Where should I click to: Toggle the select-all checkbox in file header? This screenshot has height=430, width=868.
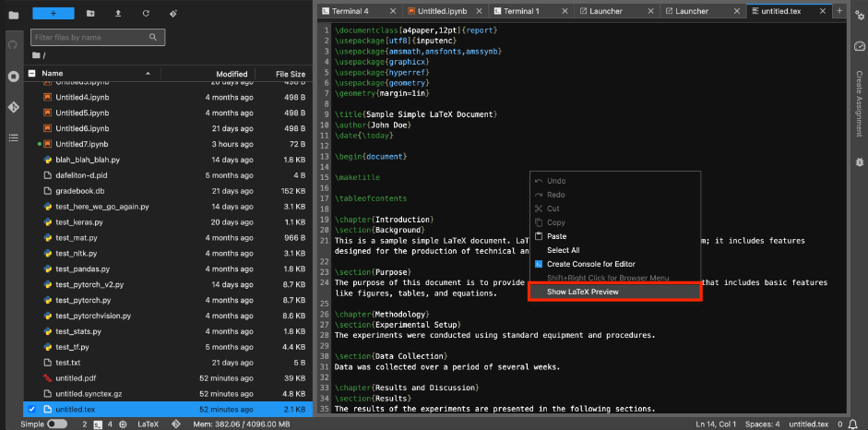click(31, 73)
